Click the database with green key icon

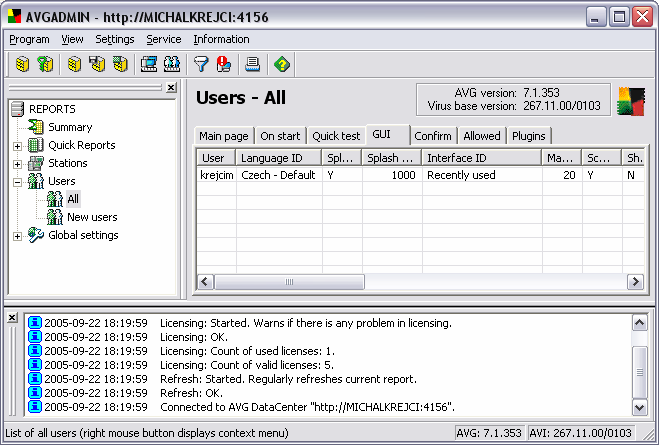click(45, 64)
